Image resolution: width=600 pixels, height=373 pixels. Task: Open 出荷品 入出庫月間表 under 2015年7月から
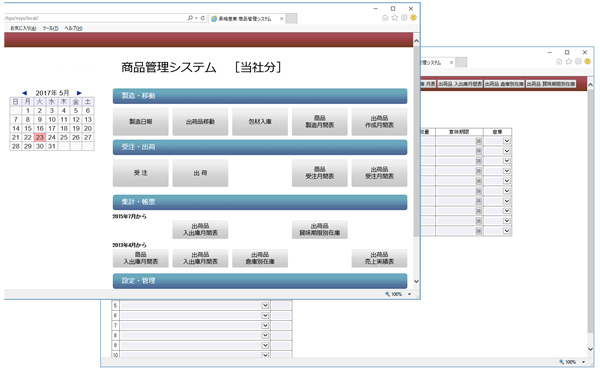[x=200, y=230]
